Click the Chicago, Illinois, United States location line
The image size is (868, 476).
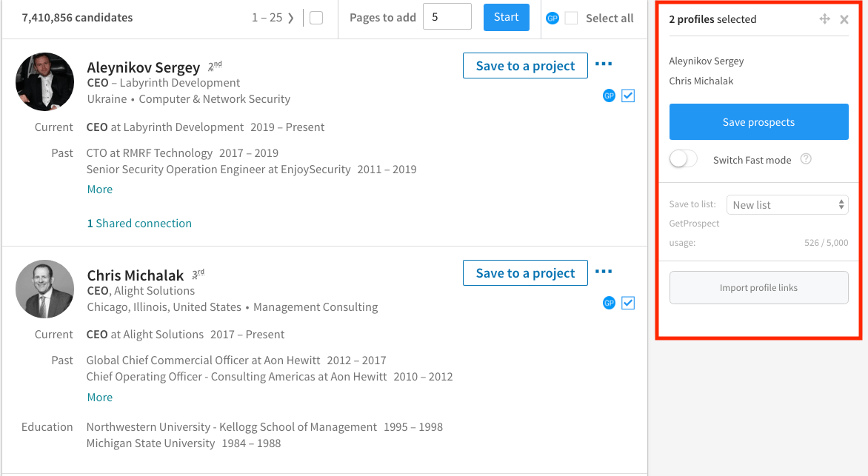[164, 307]
